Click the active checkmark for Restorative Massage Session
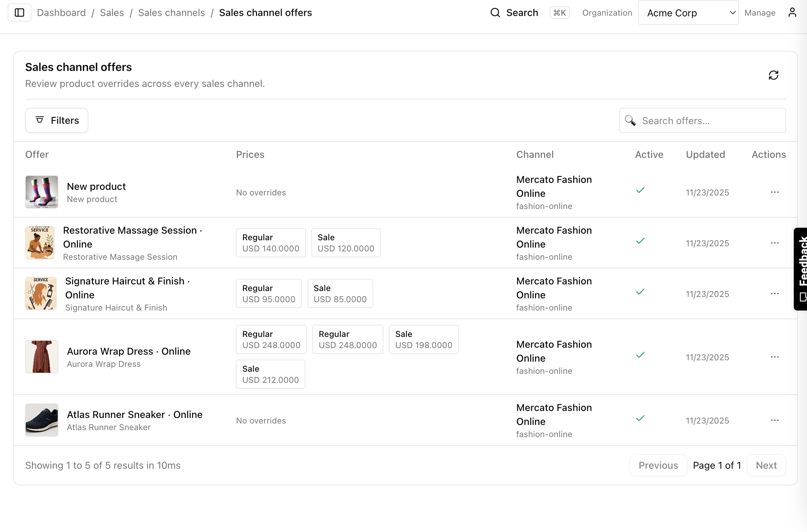This screenshot has height=532, width=807. click(640, 241)
